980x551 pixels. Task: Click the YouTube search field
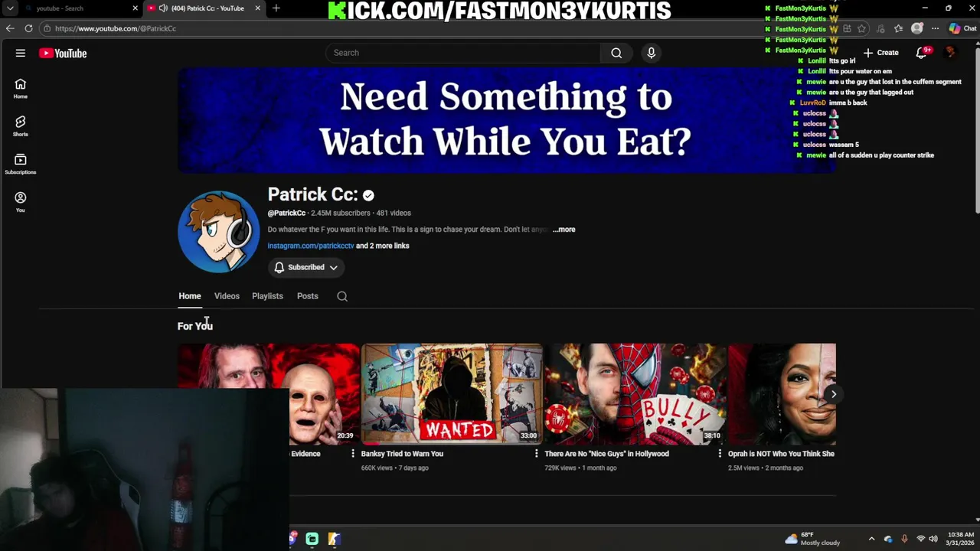463,53
